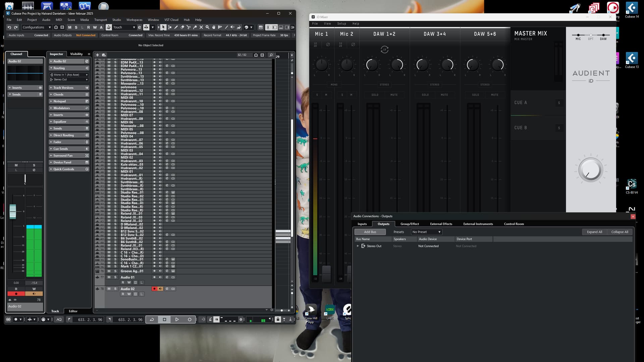Open CS-80 V4 desktop shortcut

pyautogui.click(x=632, y=186)
